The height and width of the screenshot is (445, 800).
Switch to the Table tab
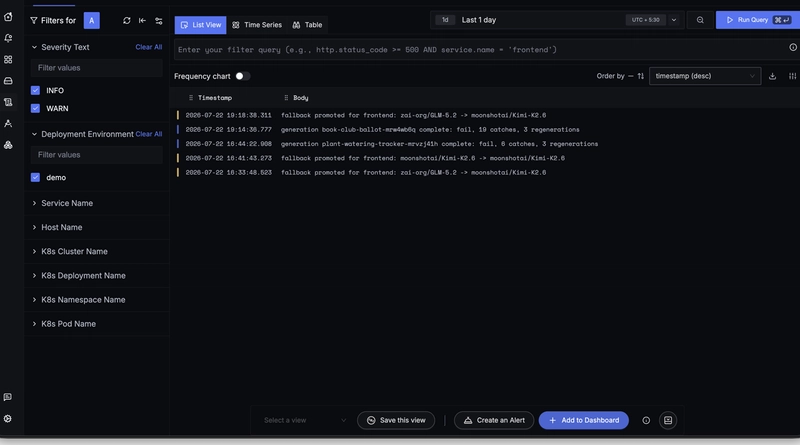(x=307, y=24)
